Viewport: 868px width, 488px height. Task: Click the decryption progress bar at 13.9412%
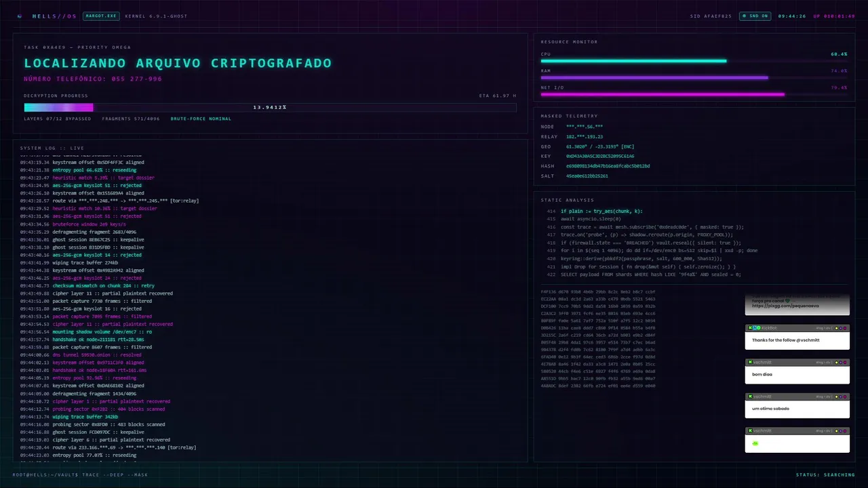pyautogui.click(x=270, y=107)
